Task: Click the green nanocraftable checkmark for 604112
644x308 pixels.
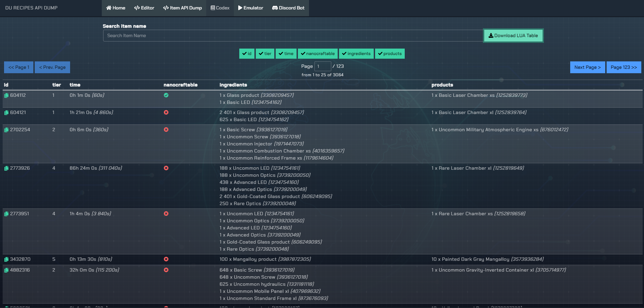Action: click(166, 95)
